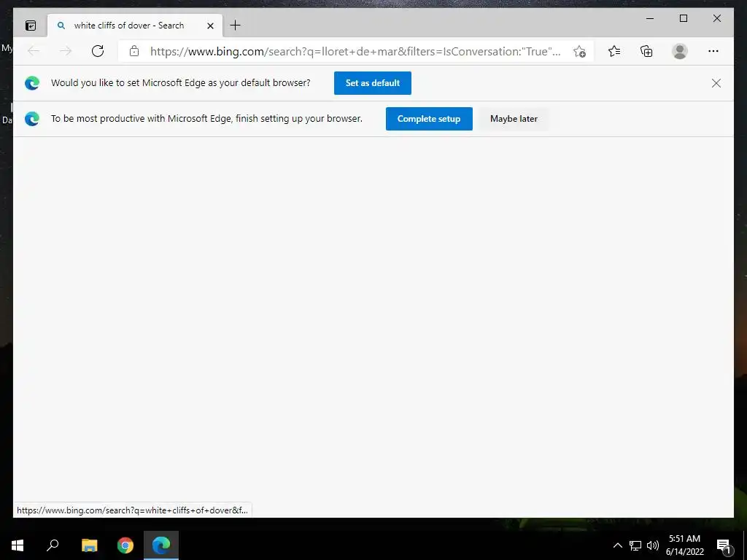Select Microsoft Edge taskbar icon
The width and height of the screenshot is (747, 560).
point(161,545)
